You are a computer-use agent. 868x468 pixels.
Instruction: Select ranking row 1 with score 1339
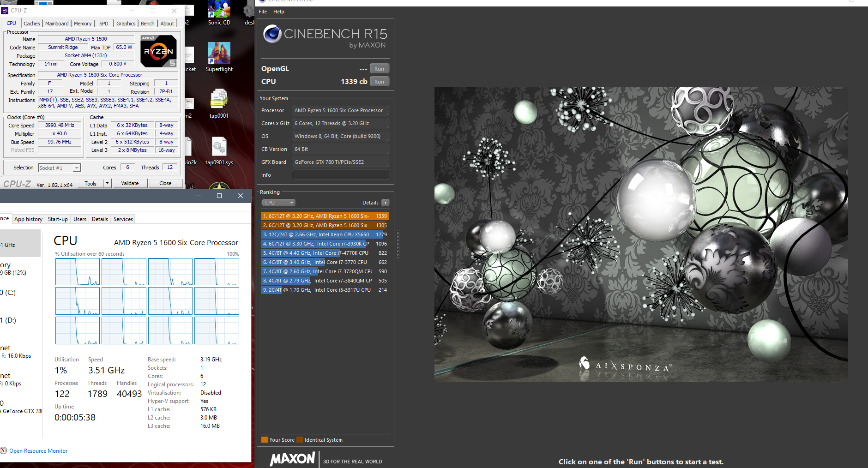[x=325, y=216]
